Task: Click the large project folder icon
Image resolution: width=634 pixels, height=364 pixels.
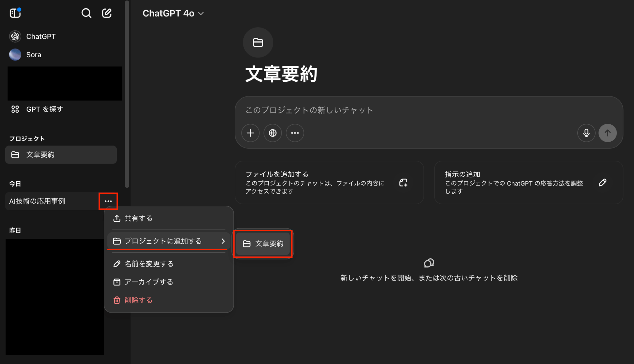Action: click(x=258, y=42)
